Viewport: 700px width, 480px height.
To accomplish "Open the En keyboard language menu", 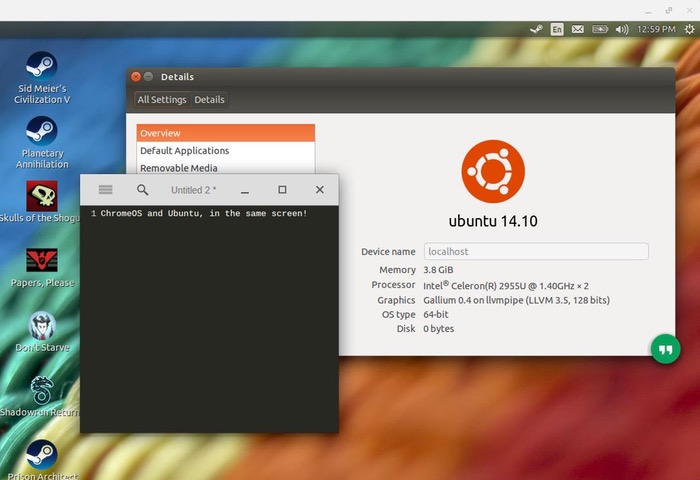I will [x=557, y=30].
